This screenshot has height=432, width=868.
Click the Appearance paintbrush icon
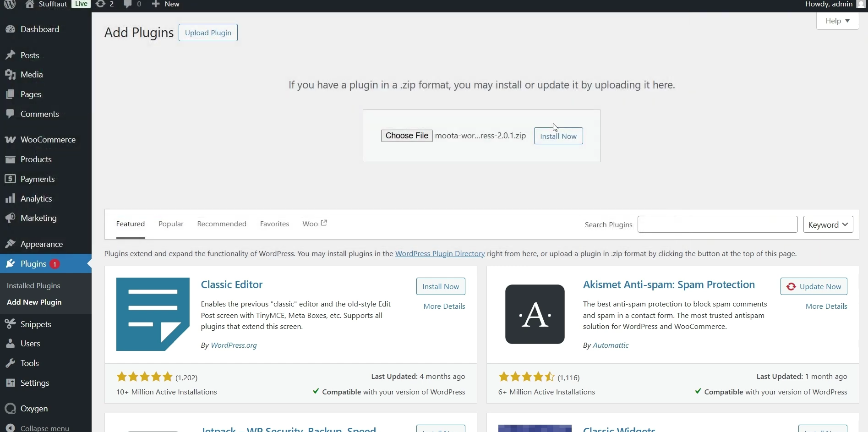tap(10, 244)
